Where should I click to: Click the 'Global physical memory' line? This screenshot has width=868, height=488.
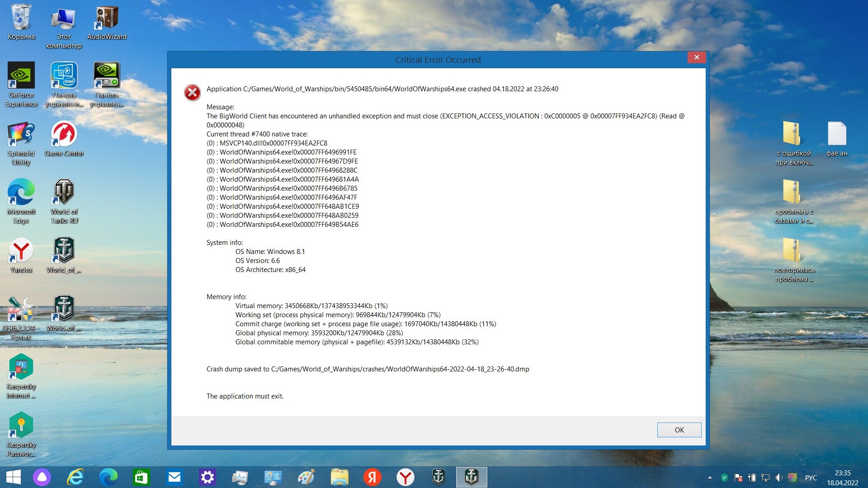click(319, 333)
